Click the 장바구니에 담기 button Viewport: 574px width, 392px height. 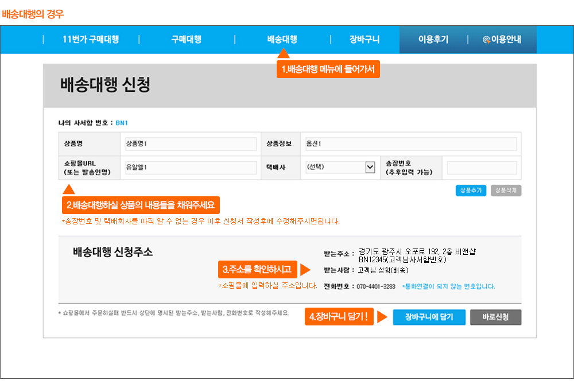pos(429,317)
